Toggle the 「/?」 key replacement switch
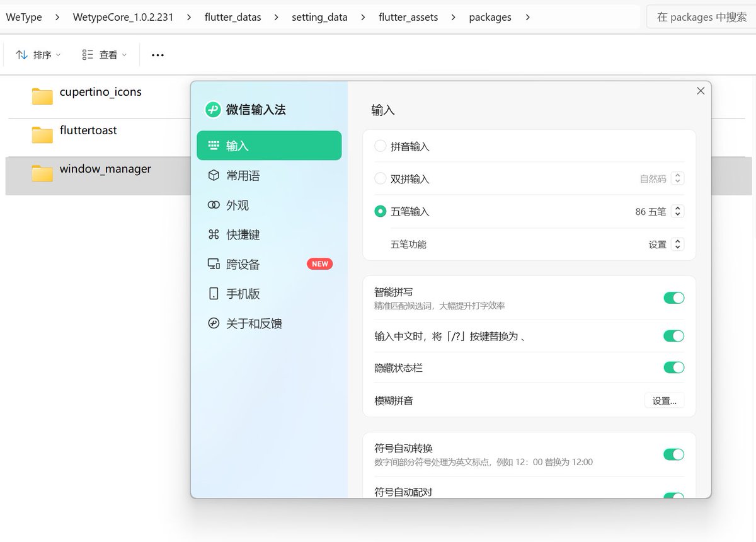This screenshot has width=756, height=542. [673, 336]
